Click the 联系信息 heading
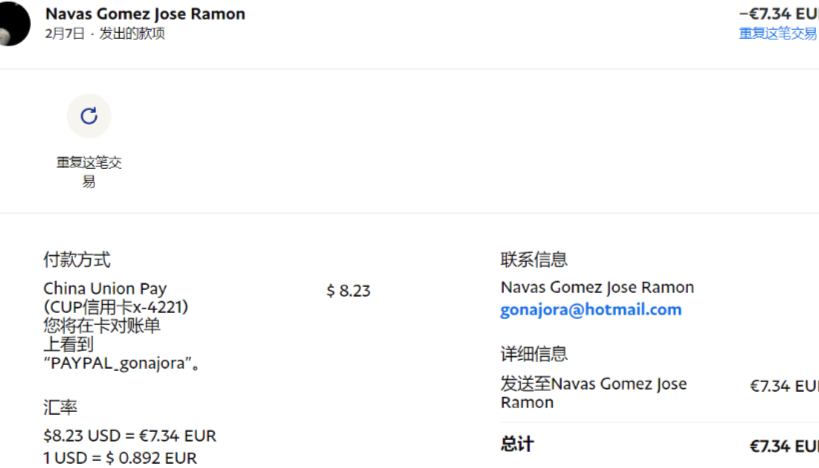Screen dimensions: 819x468 tap(534, 260)
